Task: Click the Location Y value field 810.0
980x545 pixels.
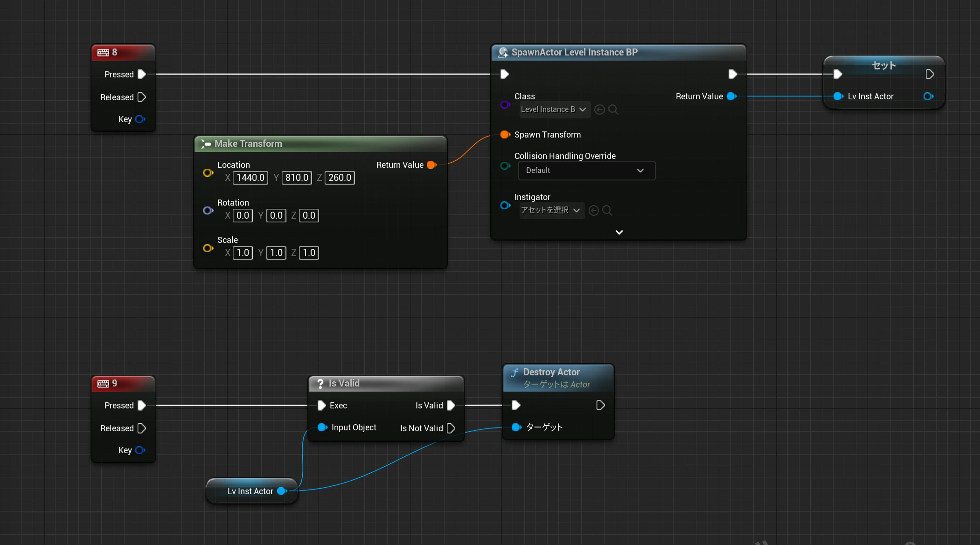Action: point(297,178)
